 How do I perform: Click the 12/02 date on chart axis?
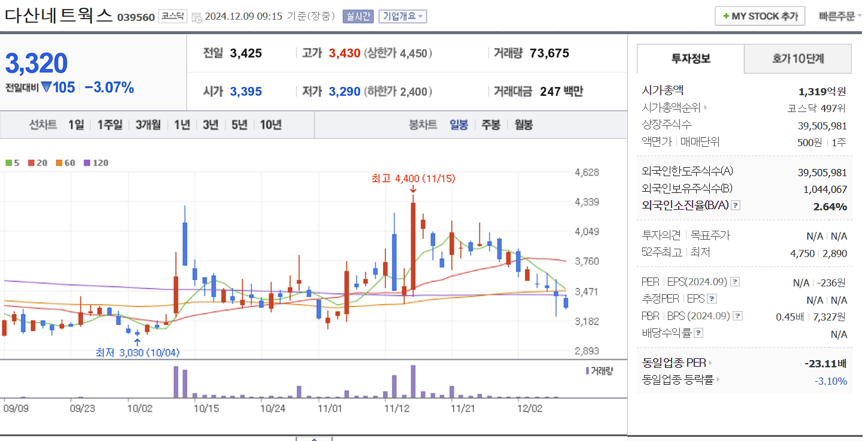[530, 408]
